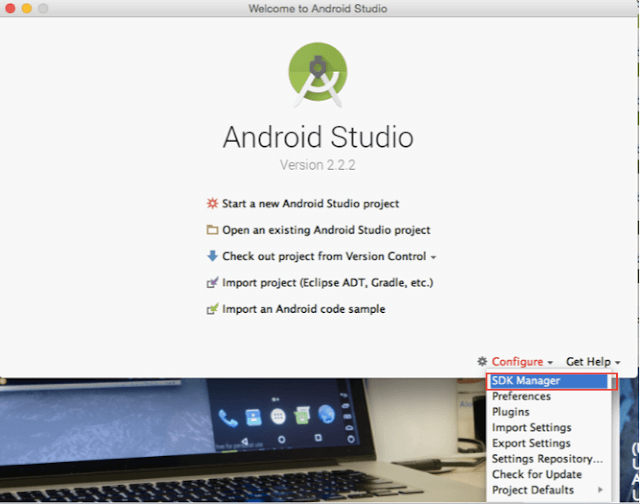Expand the Project Defaults submenu arrow
The width and height of the screenshot is (640, 504).
tap(600, 489)
